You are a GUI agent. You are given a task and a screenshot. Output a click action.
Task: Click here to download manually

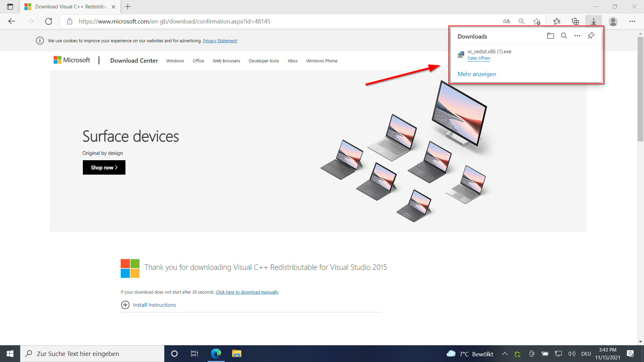(x=247, y=292)
